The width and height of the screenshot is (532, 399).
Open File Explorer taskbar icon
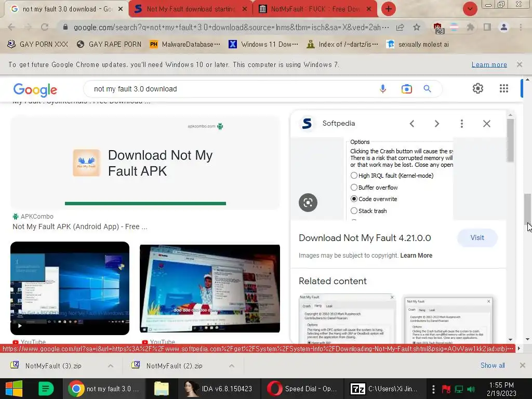pyautogui.click(x=162, y=389)
